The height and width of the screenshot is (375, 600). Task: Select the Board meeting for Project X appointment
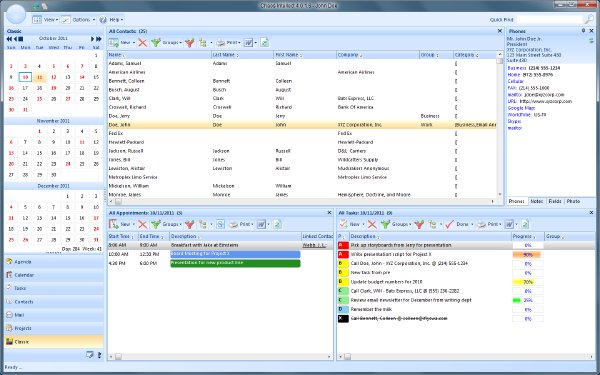click(235, 254)
